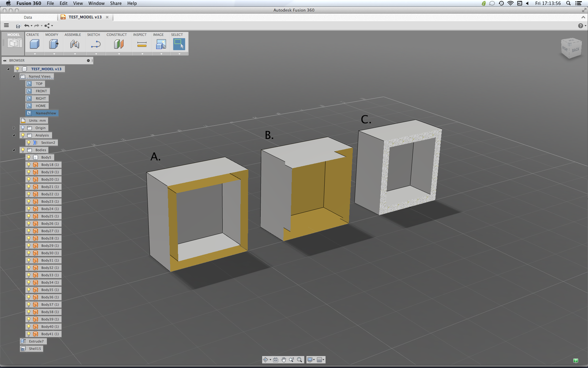
Task: Click the Wi-Fi status icon
Action: coord(511,3)
